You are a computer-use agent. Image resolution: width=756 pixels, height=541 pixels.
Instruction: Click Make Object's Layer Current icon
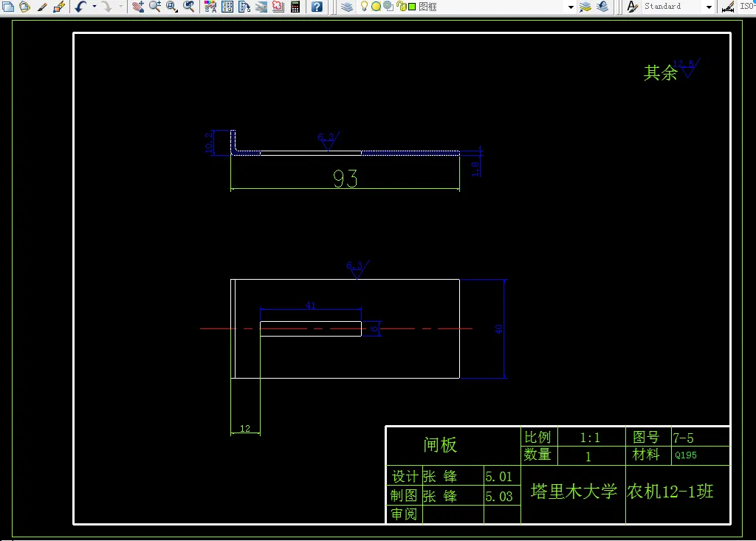(585, 7)
